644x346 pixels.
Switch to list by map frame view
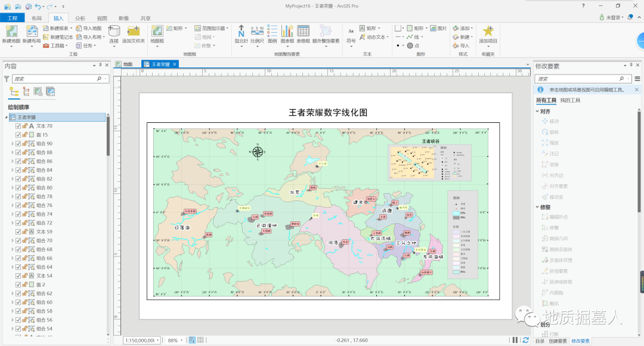(38, 92)
